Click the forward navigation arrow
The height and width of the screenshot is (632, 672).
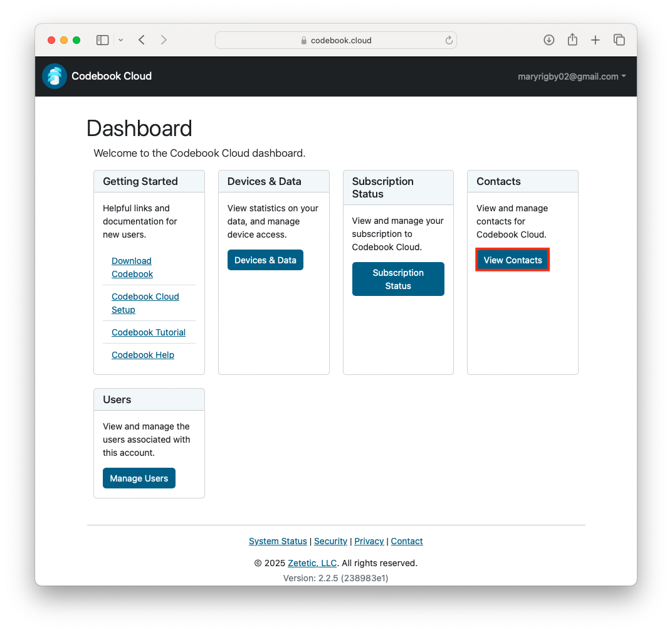coord(164,39)
